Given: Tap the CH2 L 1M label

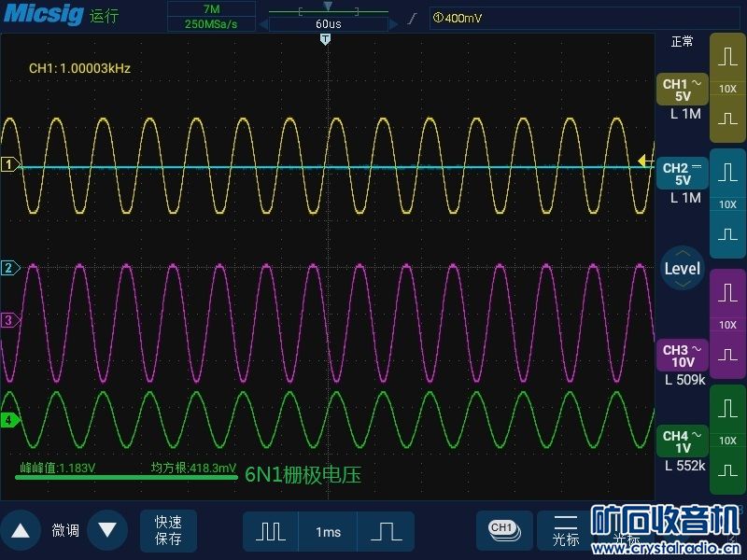Looking at the screenshot, I should click(x=685, y=198).
